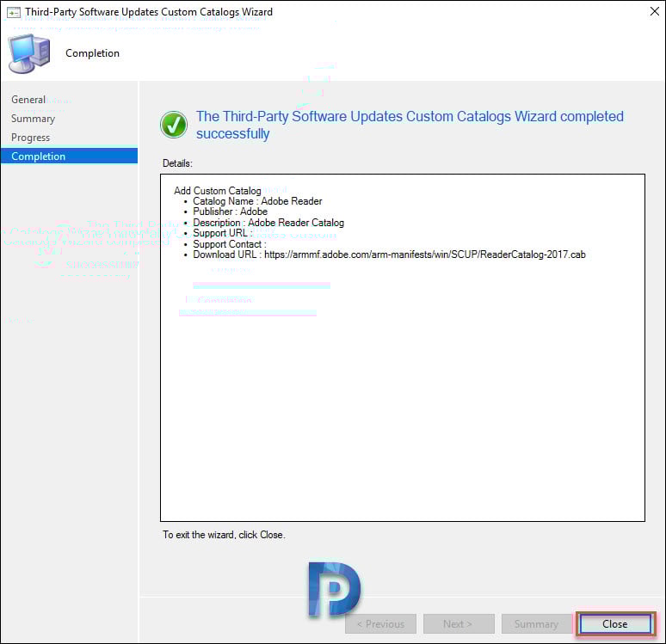Click the 'Description : Adobe Reader Catalog' line

[268, 223]
